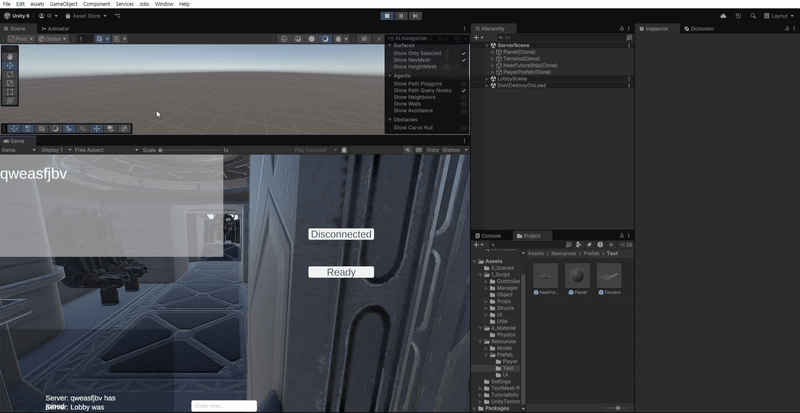This screenshot has width=800, height=413.
Task: Select the Scale tool in Scene toolbar
Action: pyautogui.click(x=10, y=83)
